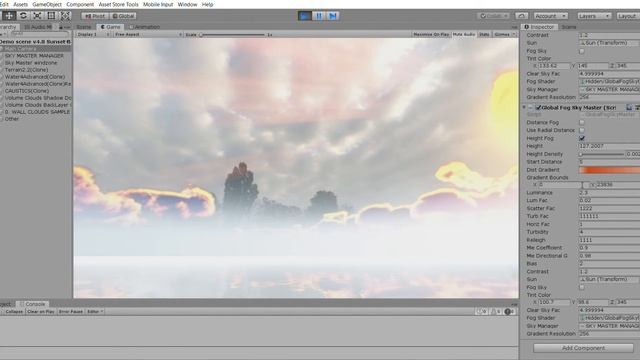
Task: Toggle Distance Fog checkbox
Action: coord(582,122)
